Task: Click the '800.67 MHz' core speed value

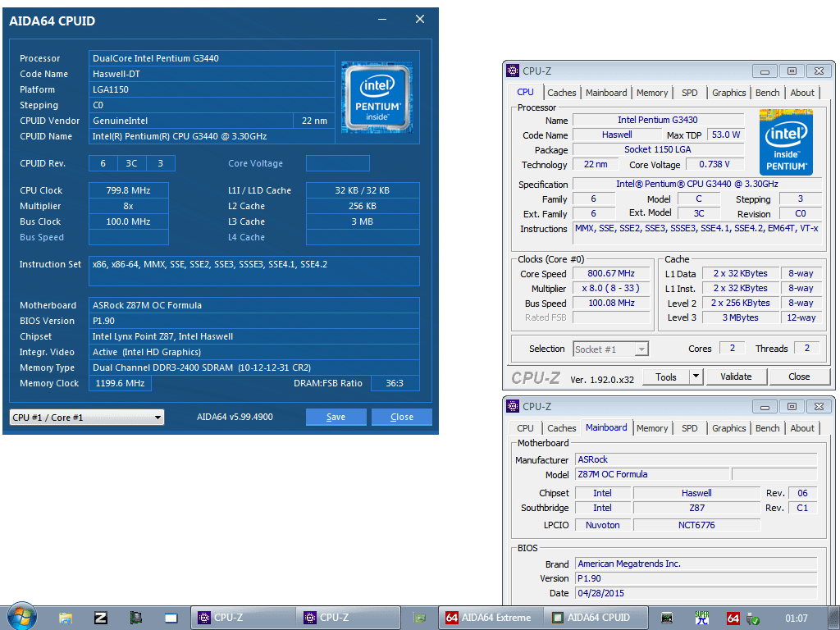Action: [x=611, y=273]
